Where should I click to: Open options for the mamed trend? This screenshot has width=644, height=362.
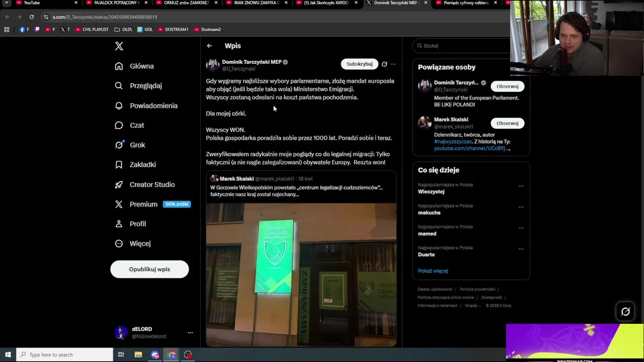click(x=521, y=228)
